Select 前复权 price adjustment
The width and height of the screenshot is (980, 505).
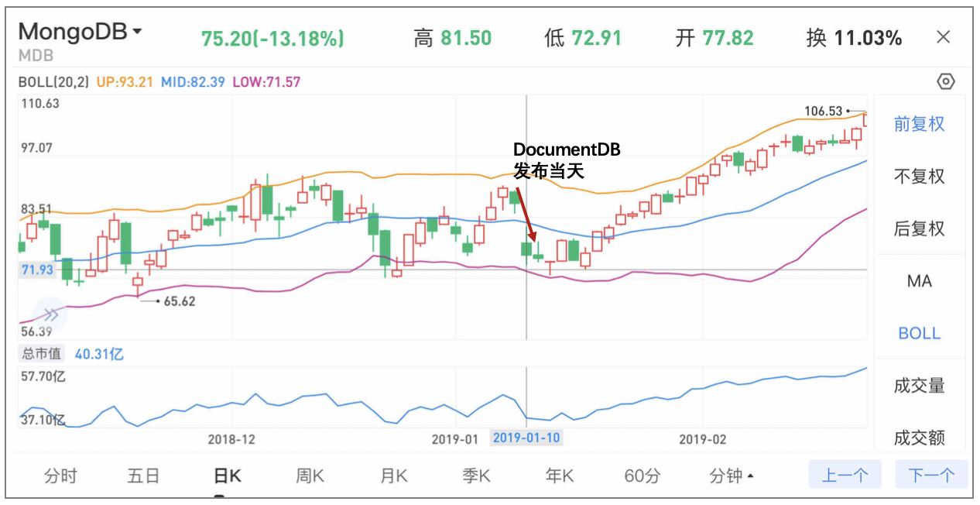point(920,124)
